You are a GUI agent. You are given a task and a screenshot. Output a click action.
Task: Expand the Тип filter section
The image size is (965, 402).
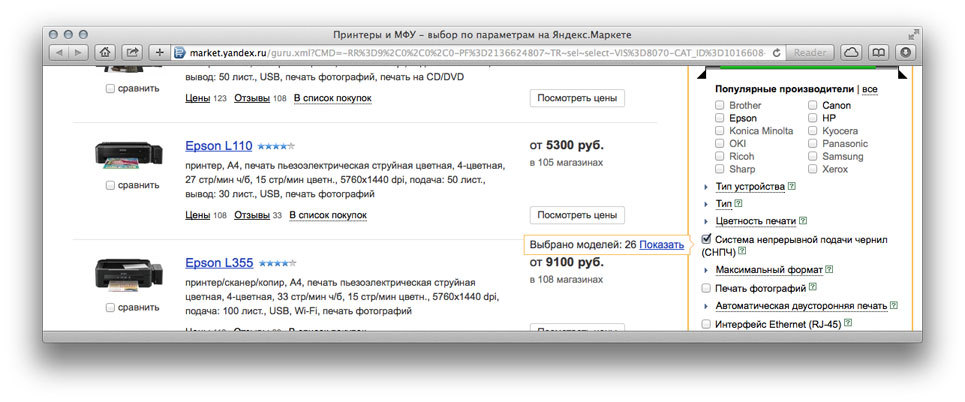tap(724, 204)
